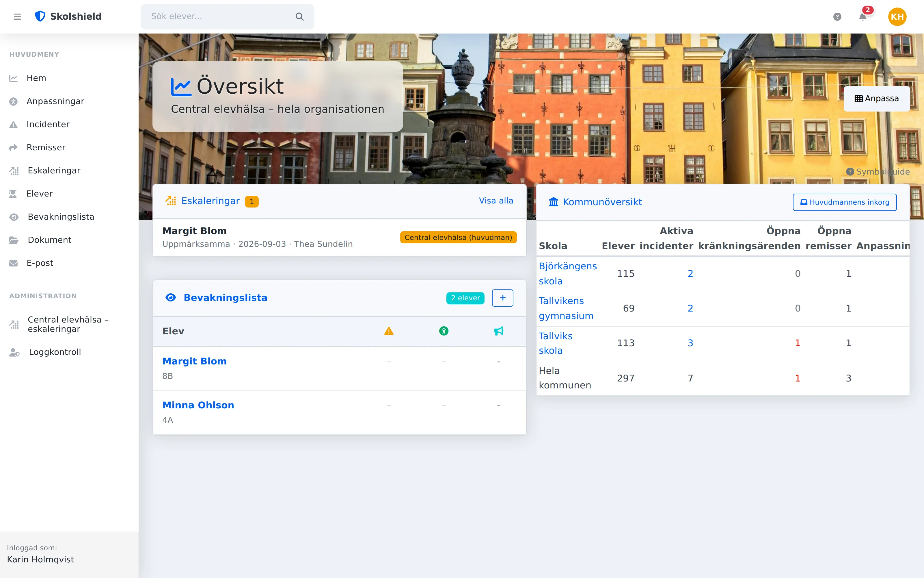
Task: Open Björkängens skola link
Action: (x=567, y=274)
